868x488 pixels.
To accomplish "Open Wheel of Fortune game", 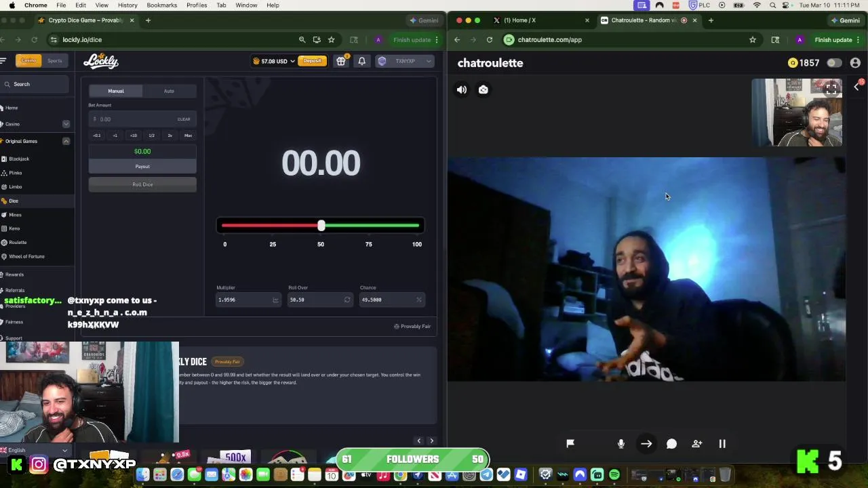I will click(x=26, y=256).
